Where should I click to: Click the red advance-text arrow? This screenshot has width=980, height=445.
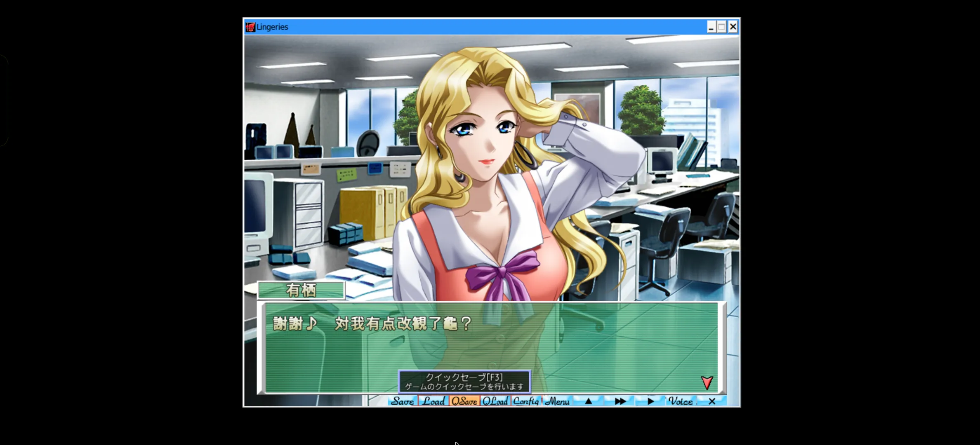pyautogui.click(x=707, y=383)
